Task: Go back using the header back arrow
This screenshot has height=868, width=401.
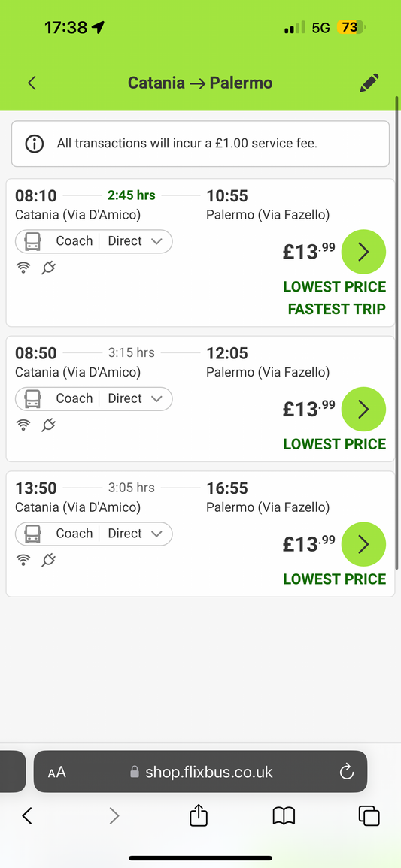Action: coord(32,83)
